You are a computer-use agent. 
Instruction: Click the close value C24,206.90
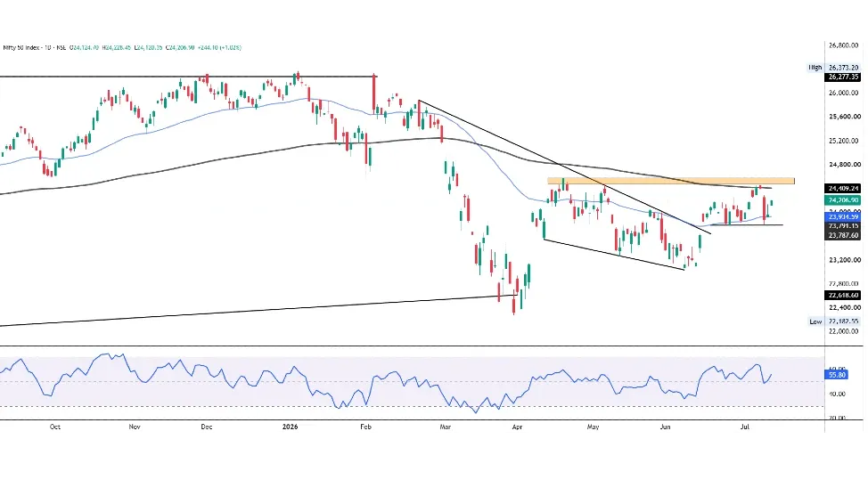(180, 47)
